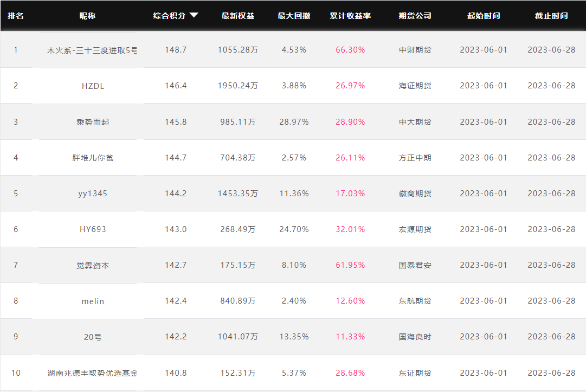Click the 起始时间 column header

point(484,16)
